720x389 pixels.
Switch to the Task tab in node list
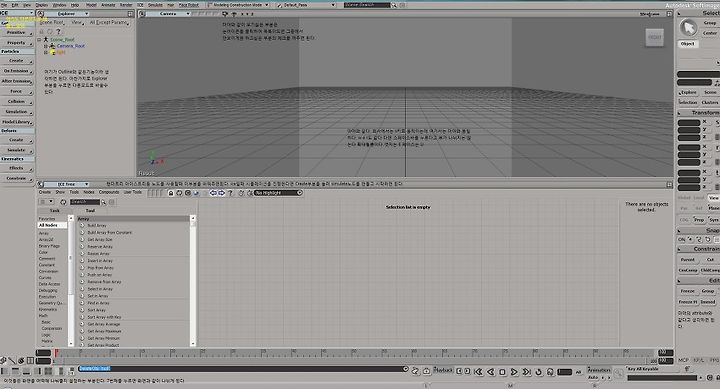(55, 210)
